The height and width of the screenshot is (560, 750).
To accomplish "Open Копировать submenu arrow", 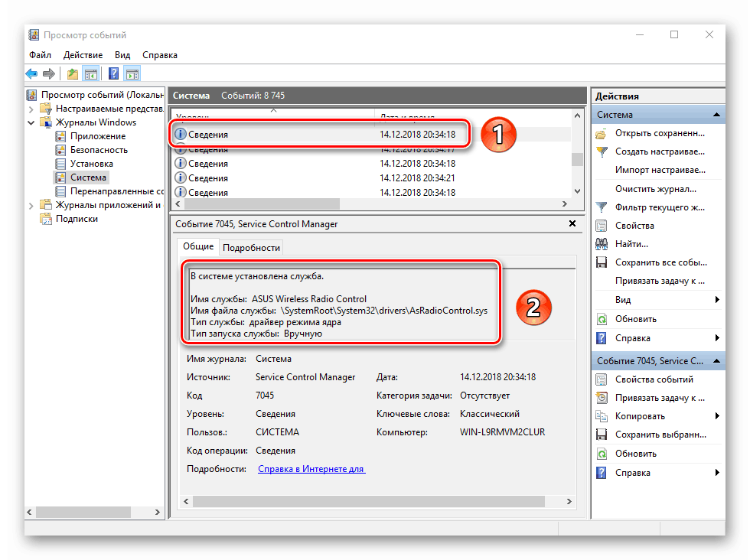I will pyautogui.click(x=717, y=416).
